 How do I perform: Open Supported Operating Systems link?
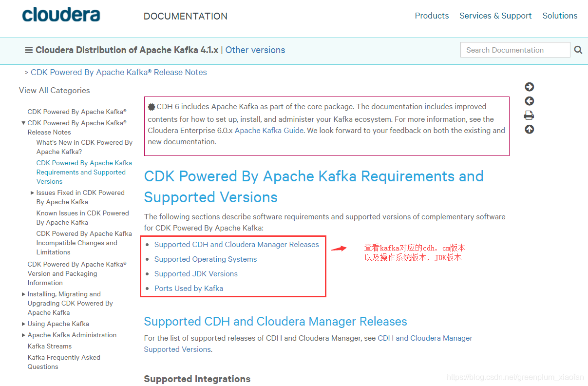206,259
